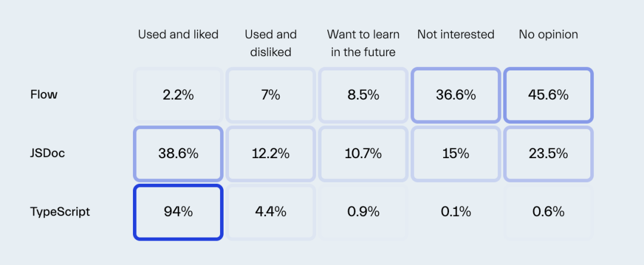The image size is (644, 265).
Task: Select the JSDoc 'Used and liked' 38.6% cell
Action: [x=178, y=153]
